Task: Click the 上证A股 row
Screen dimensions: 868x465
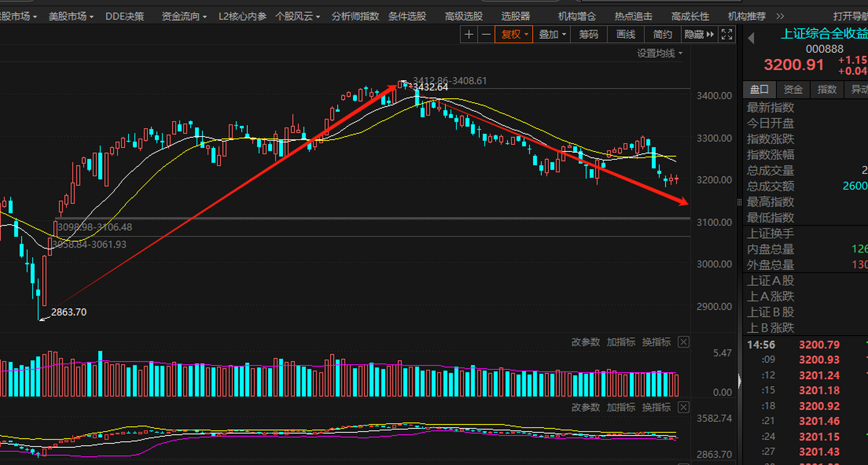Action: click(806, 281)
